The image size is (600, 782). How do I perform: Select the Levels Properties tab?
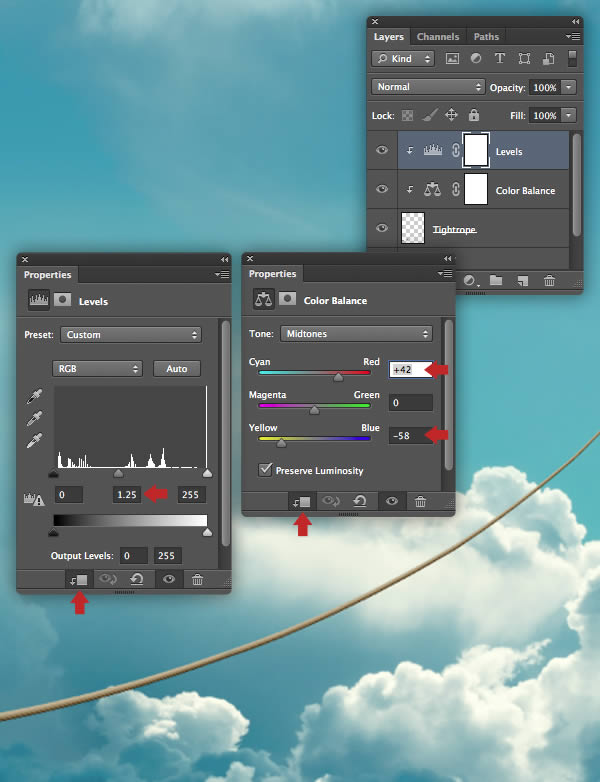47,275
